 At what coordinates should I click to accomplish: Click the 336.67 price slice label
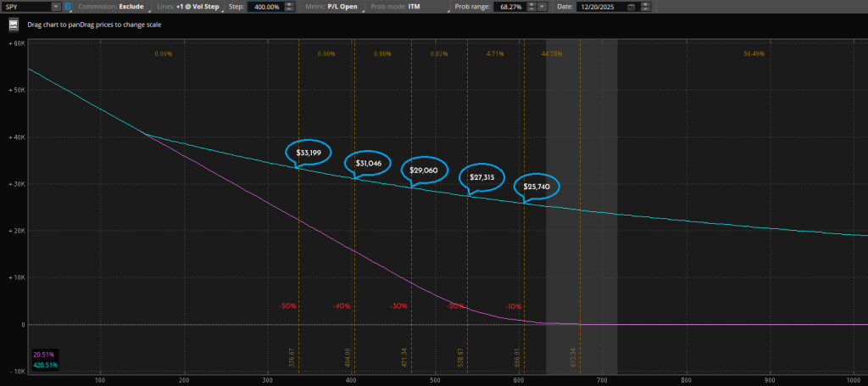(x=292, y=357)
